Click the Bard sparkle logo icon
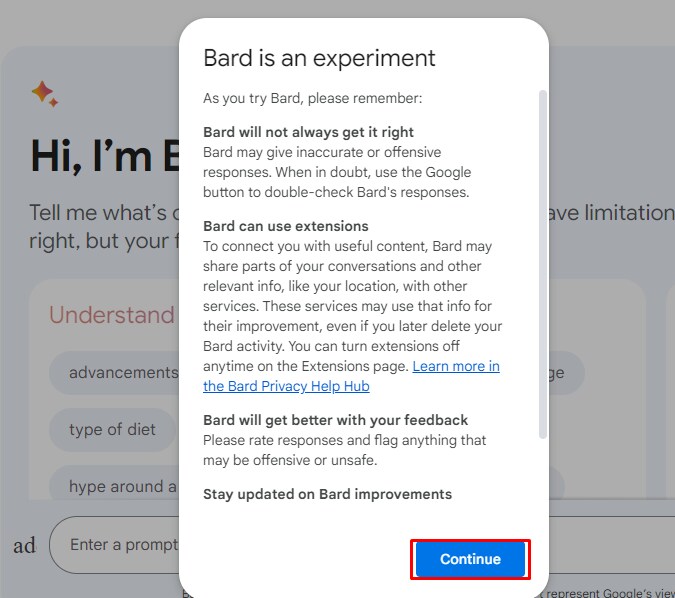This screenshot has width=675, height=598. (x=44, y=94)
